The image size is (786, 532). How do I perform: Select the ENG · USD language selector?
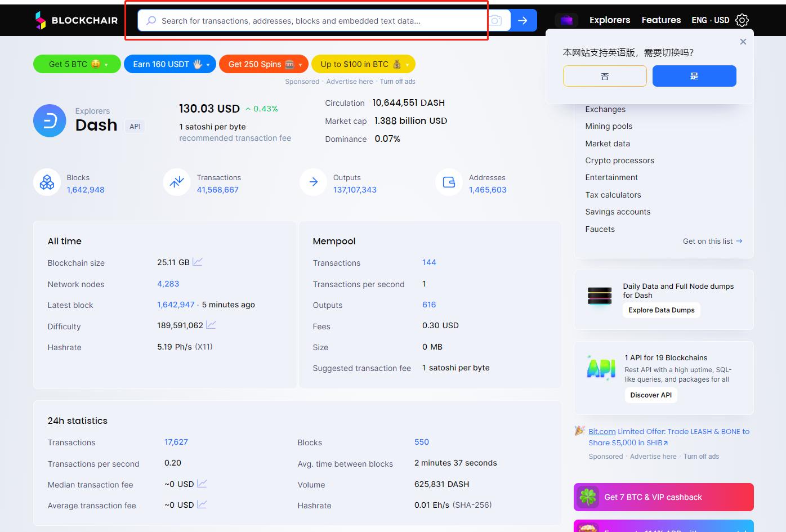pyautogui.click(x=710, y=20)
